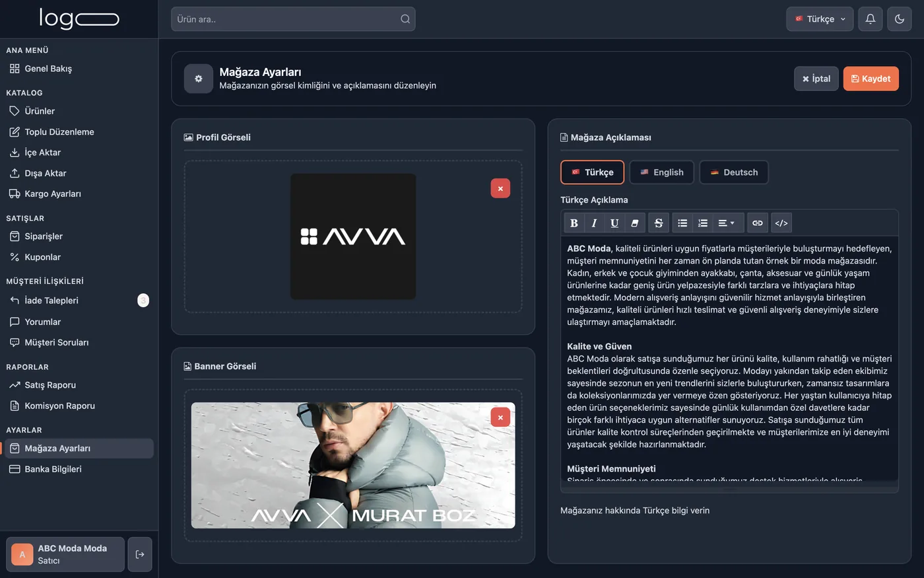Viewport: 924px width, 578px height.
Task: Select the Türkçe description tab
Action: point(592,172)
